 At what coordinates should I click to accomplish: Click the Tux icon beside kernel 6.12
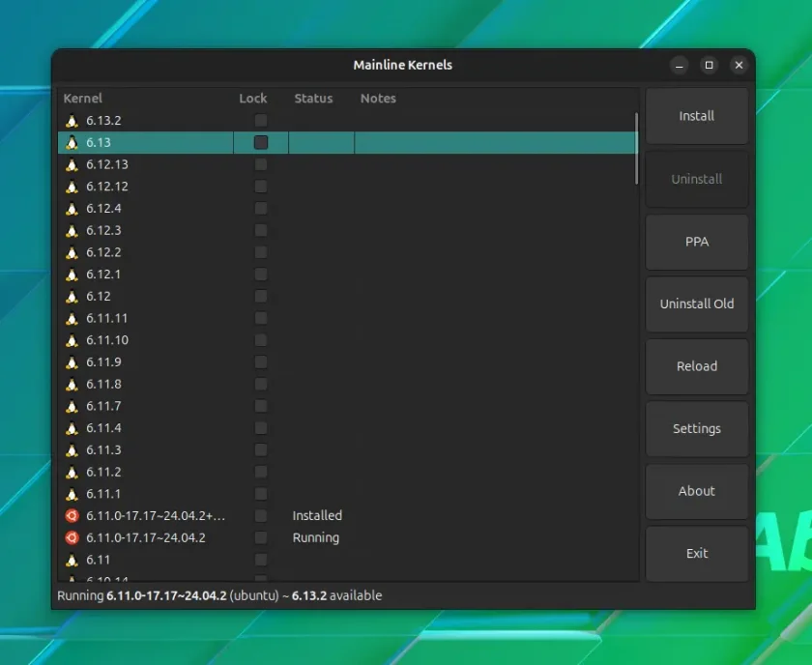coord(72,296)
